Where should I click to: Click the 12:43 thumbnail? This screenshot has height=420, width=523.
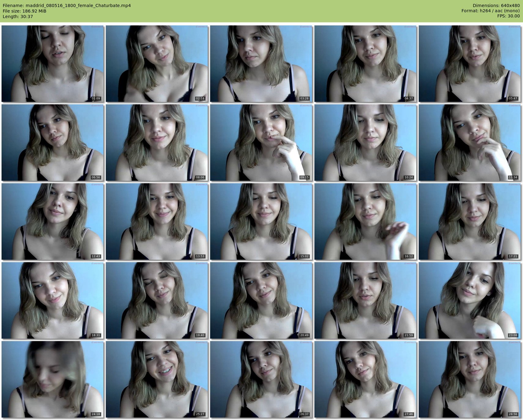click(x=53, y=221)
